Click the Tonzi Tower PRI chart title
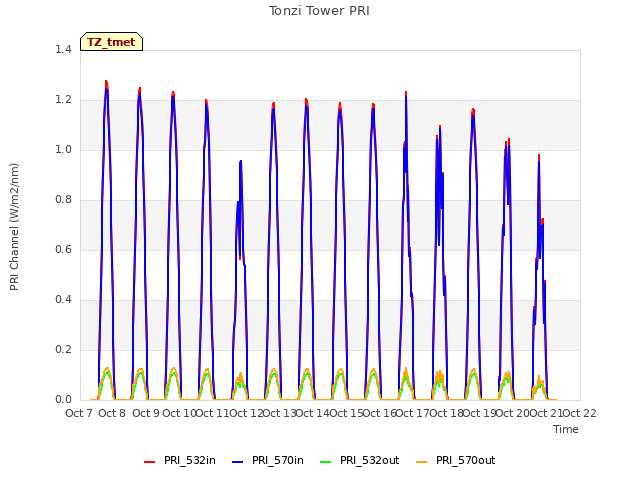This screenshot has height=480, width=640. tap(319, 11)
